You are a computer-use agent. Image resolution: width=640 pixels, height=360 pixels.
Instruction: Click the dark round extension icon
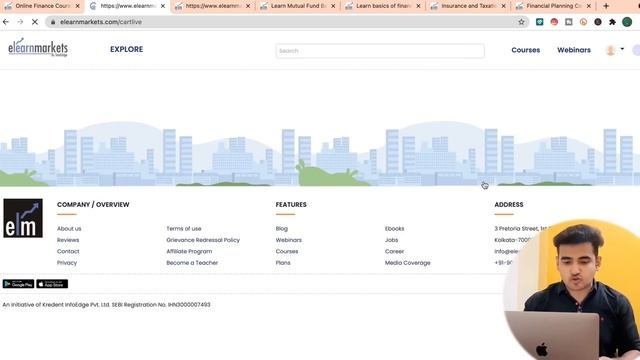coord(598,22)
